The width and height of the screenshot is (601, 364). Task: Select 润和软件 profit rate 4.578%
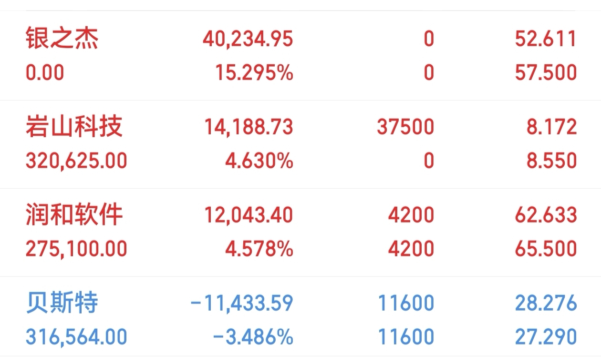pyautogui.click(x=259, y=249)
